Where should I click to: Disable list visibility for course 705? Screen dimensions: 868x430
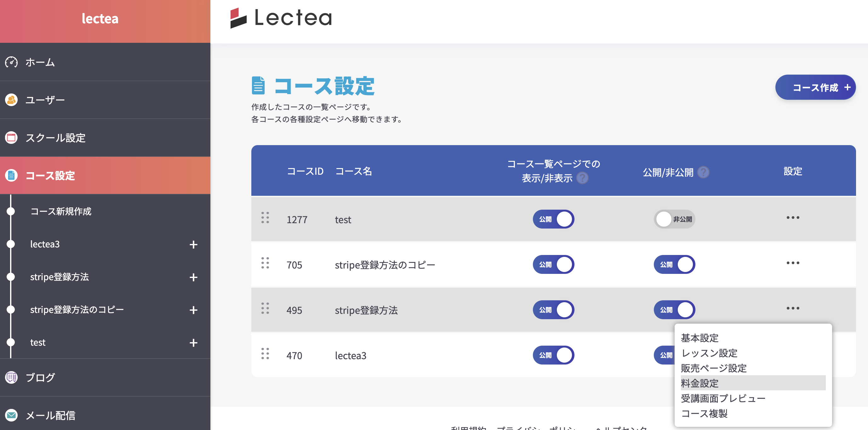pyautogui.click(x=553, y=265)
